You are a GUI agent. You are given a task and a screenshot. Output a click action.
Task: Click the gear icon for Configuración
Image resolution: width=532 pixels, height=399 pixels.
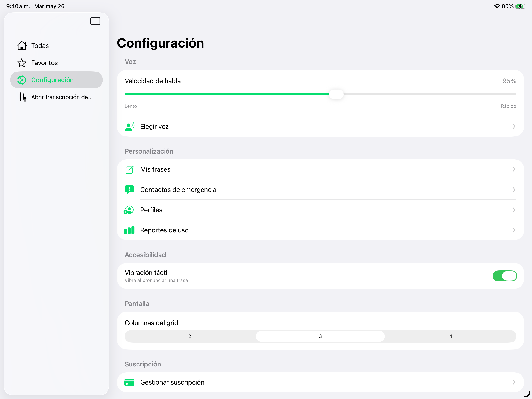pyautogui.click(x=22, y=80)
